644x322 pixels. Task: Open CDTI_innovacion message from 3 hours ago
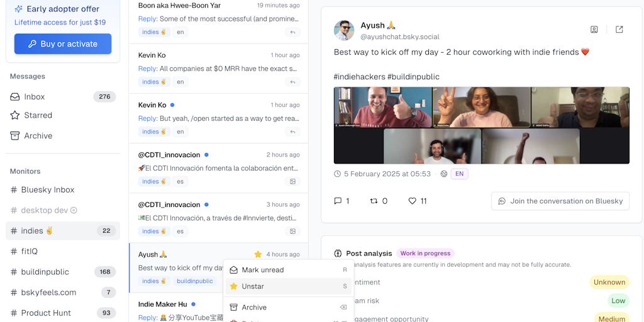tap(218, 218)
